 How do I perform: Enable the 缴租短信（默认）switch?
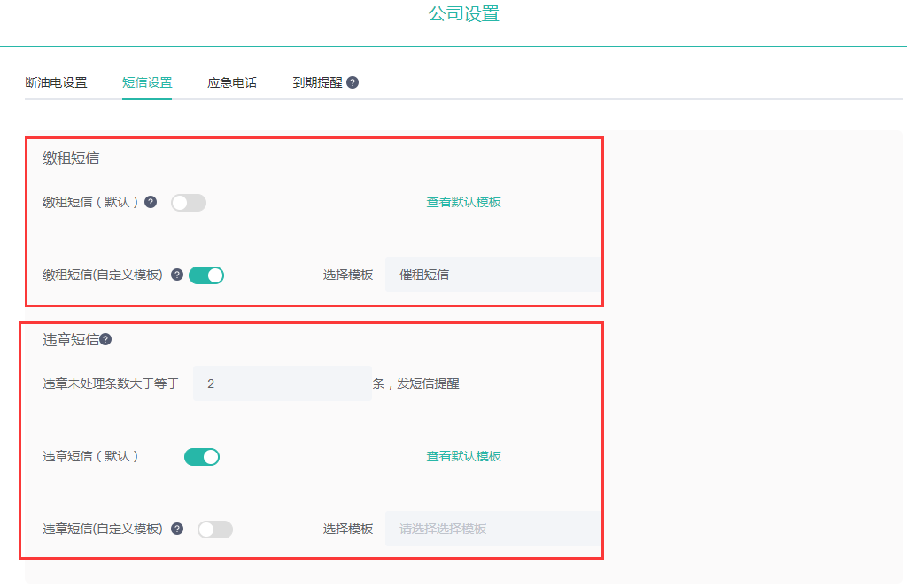tap(189, 203)
